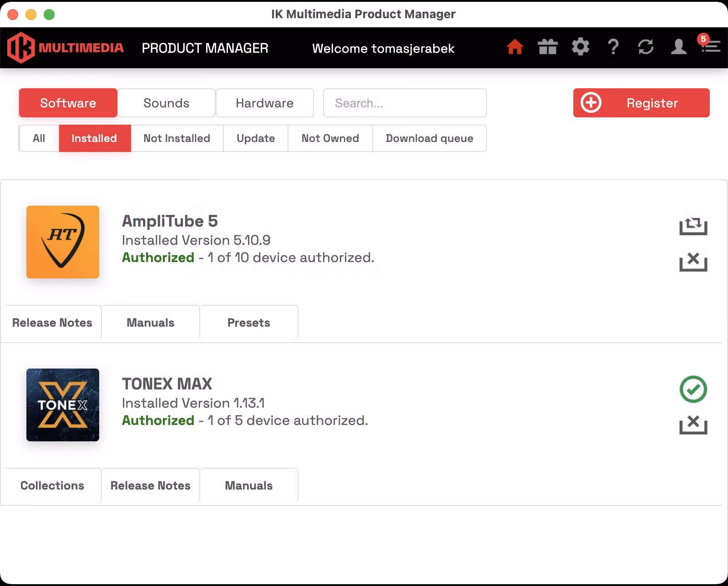Open help via the question mark icon
Screen dimensions: 728x586
[x=613, y=47]
